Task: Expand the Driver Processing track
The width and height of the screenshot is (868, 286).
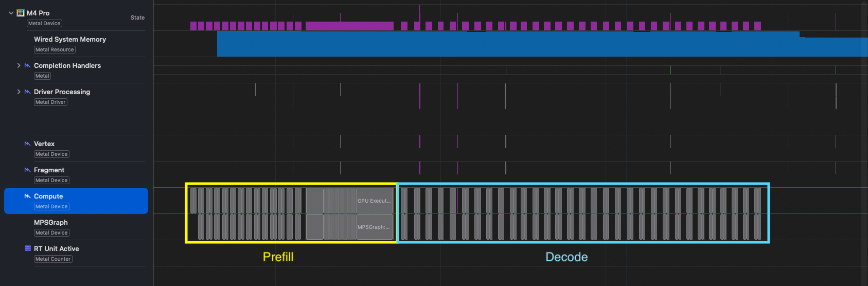Action: 19,92
